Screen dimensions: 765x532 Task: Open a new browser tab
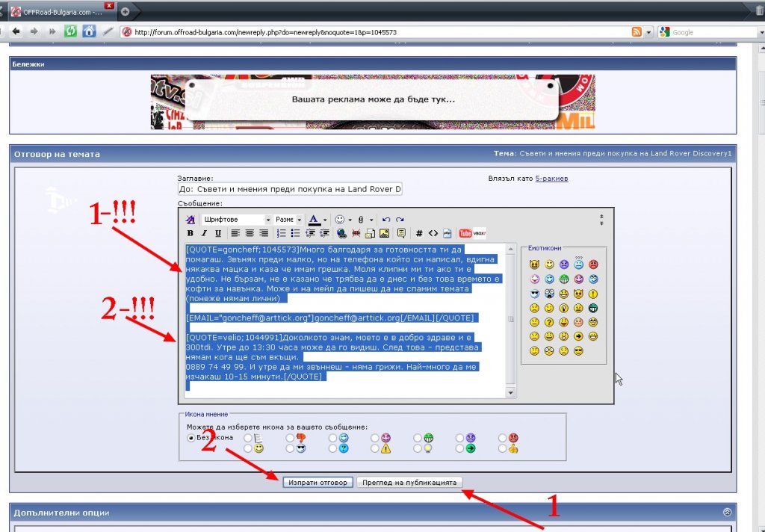pos(125,11)
